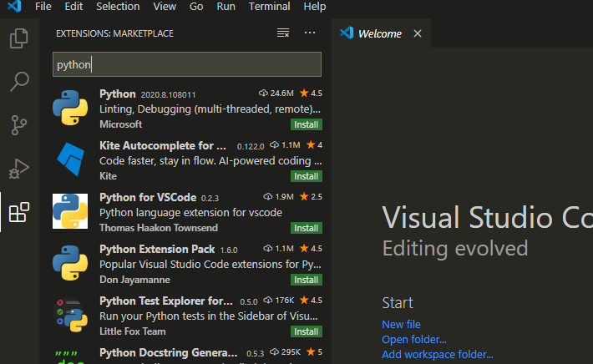
Task: Open the Explorer view in activity bar
Action: pyautogui.click(x=18, y=38)
